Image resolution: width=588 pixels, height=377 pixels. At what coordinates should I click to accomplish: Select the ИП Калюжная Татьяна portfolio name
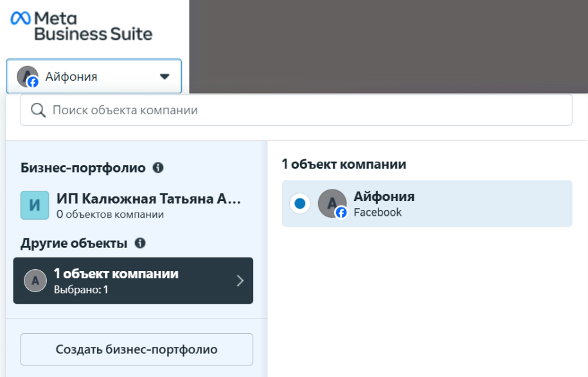pyautogui.click(x=148, y=199)
